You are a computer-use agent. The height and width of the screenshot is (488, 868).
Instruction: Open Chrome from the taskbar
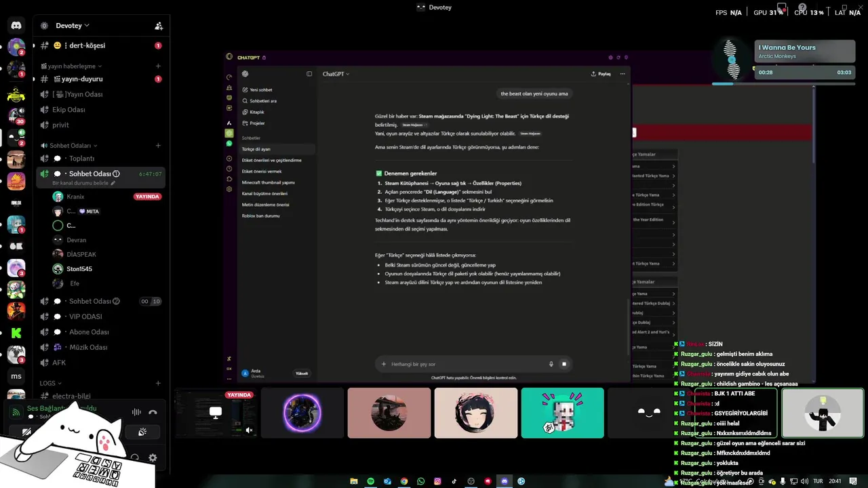pyautogui.click(x=404, y=481)
